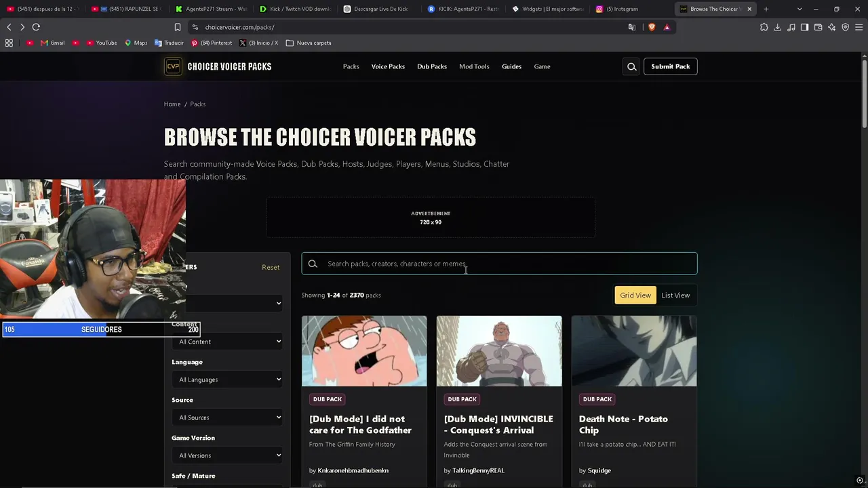Open the Leo AI sparkle icon
Image resolution: width=868 pixels, height=488 pixels.
tap(832, 27)
